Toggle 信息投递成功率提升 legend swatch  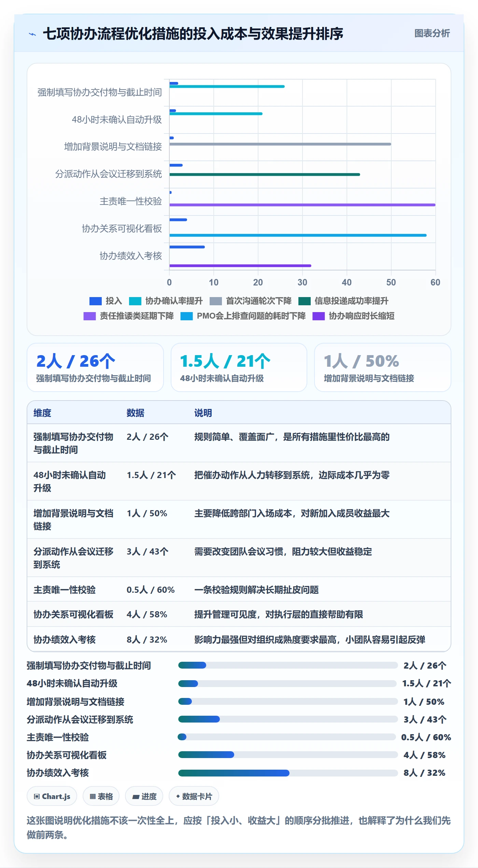pyautogui.click(x=304, y=301)
